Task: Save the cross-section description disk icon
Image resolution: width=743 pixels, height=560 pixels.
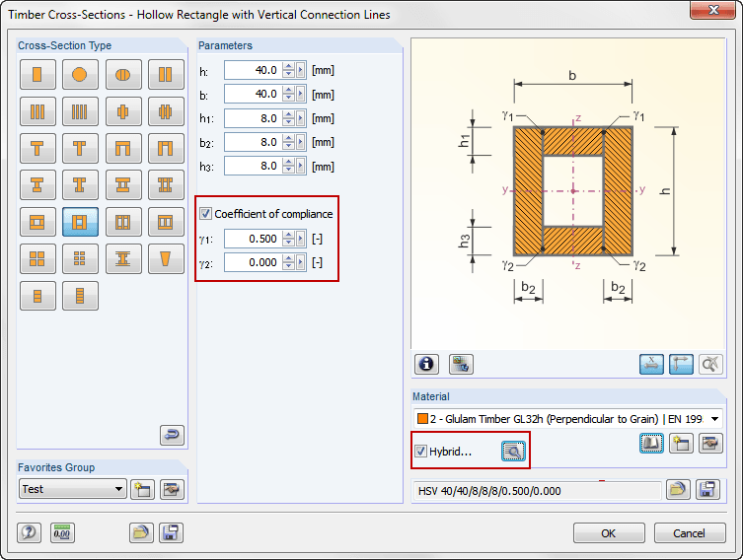Action: pyautogui.click(x=707, y=489)
